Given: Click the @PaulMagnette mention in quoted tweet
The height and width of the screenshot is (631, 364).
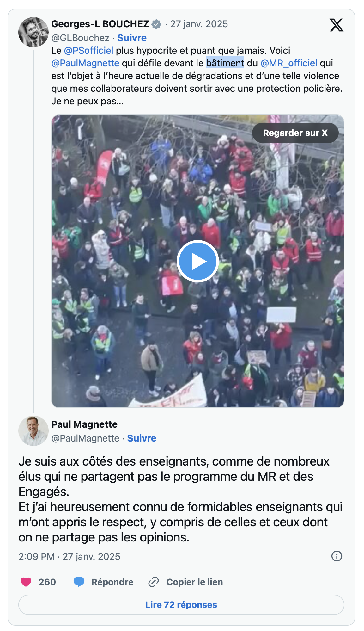Looking at the screenshot, I should [x=85, y=63].
